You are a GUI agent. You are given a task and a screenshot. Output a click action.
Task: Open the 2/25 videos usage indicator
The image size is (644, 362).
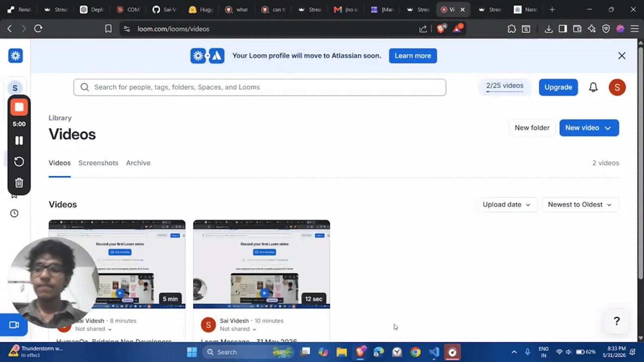coord(505,86)
